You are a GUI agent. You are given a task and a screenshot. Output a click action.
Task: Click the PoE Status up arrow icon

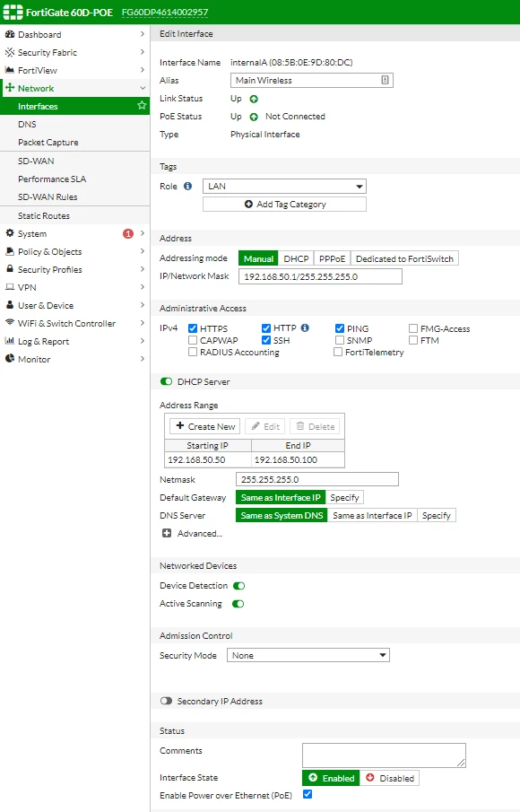tap(254, 117)
